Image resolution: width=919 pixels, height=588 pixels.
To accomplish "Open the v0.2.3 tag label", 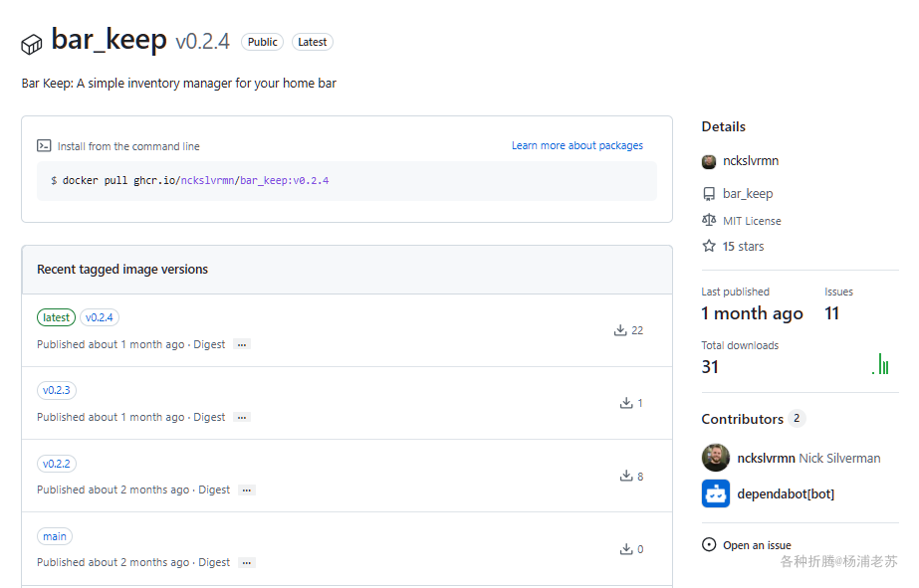I will tap(57, 390).
